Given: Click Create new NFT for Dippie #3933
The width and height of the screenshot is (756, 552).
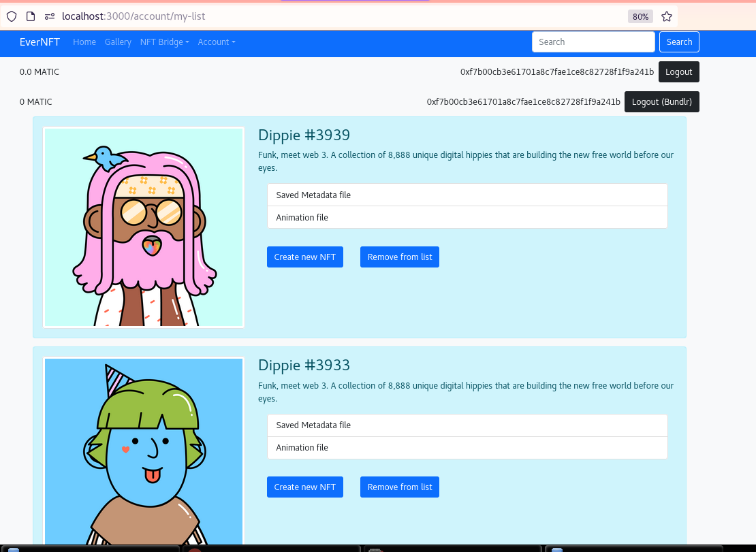Looking at the screenshot, I should [x=304, y=487].
